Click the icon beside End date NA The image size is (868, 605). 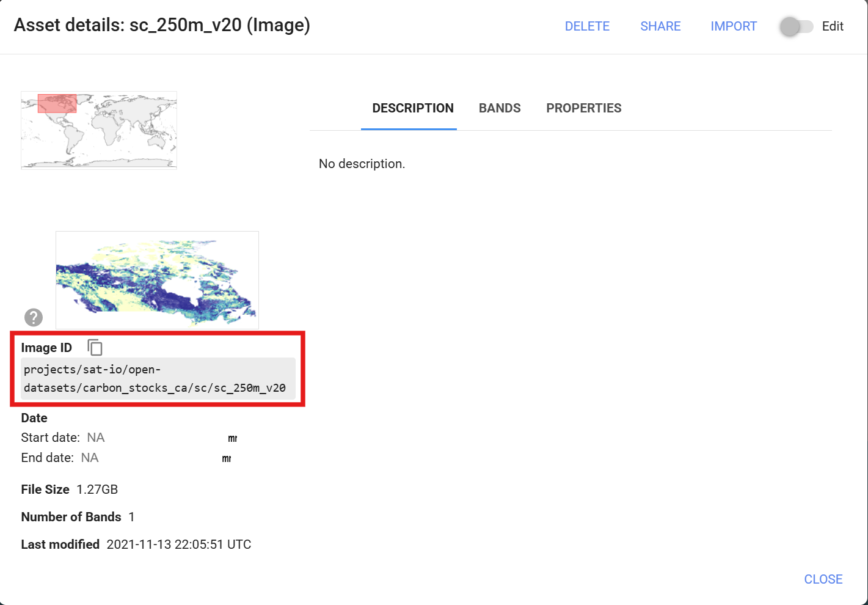click(226, 458)
